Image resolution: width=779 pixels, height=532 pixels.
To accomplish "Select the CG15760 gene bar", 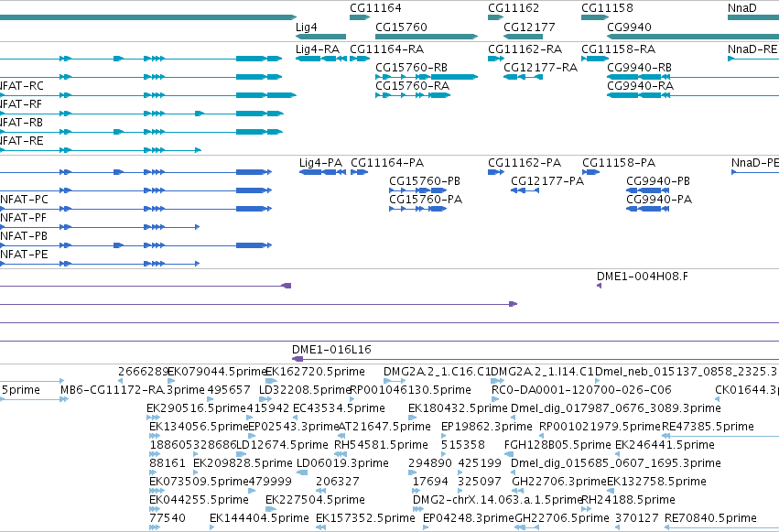I will [x=427, y=37].
